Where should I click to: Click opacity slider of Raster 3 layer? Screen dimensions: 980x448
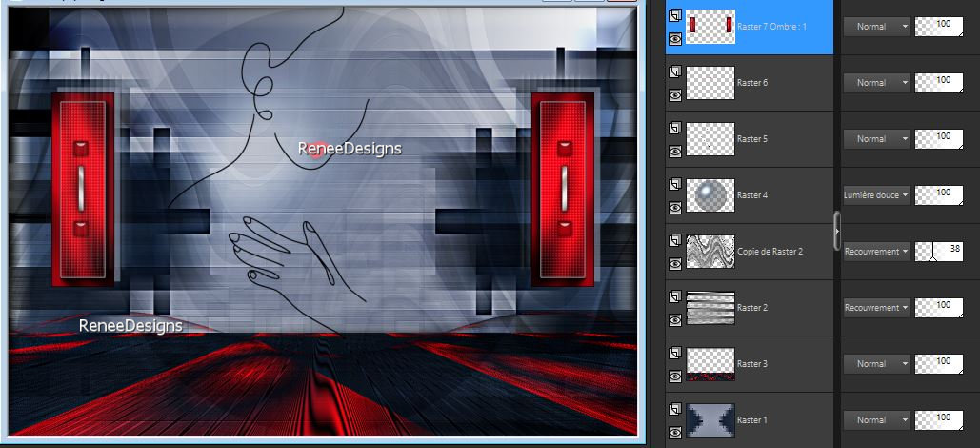939,363
